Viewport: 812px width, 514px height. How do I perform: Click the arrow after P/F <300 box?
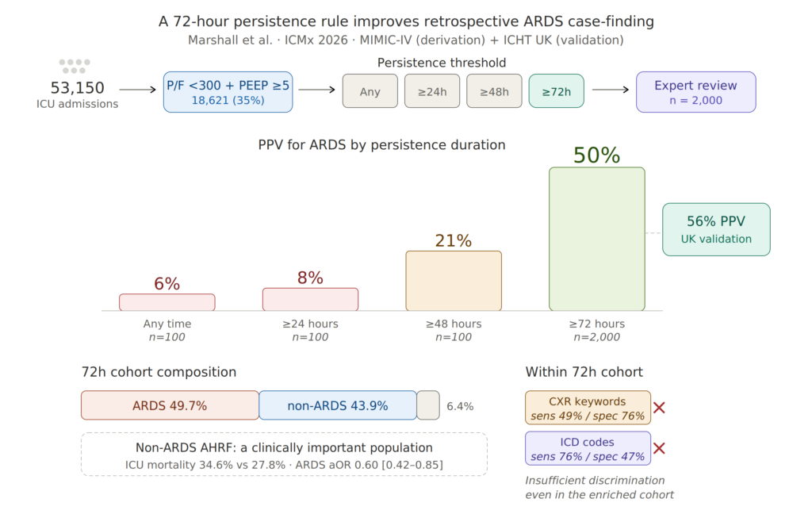317,90
